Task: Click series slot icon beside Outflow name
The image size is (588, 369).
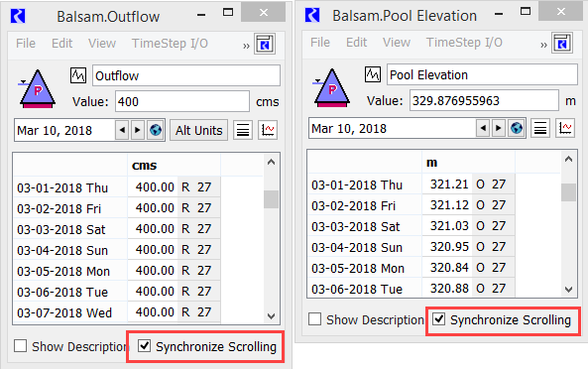Action: [x=78, y=75]
